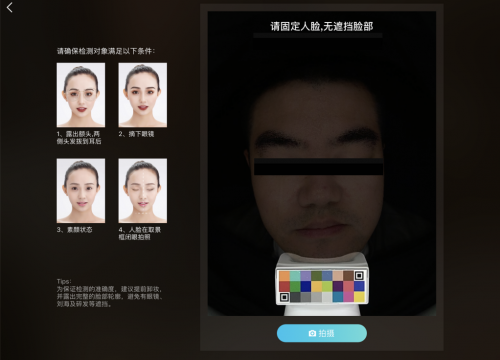This screenshot has height=360, width=500.
Task: Select the example photo for 摘下眼镜
Action: 143,95
